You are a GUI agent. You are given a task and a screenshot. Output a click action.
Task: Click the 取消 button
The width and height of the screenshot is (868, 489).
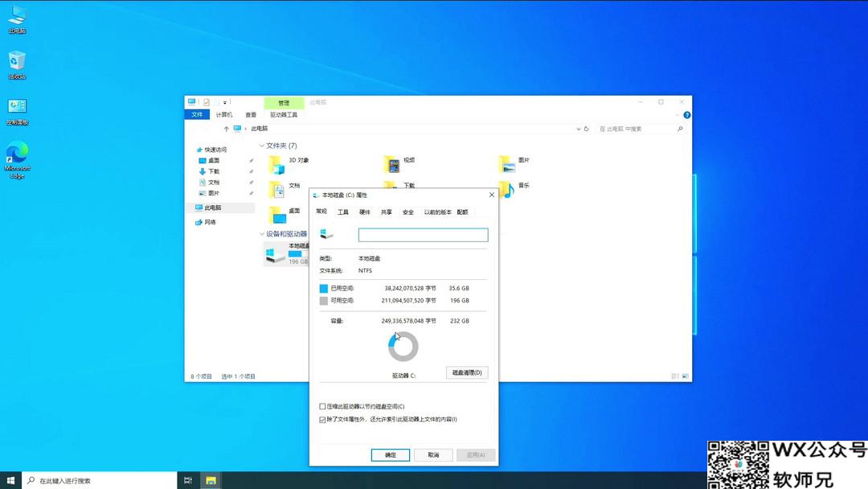pos(433,455)
